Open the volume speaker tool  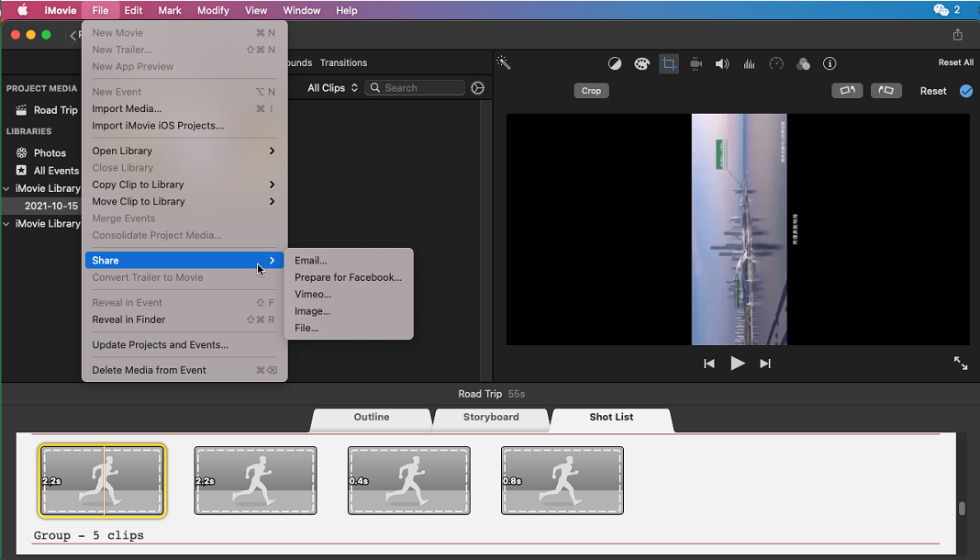click(x=722, y=63)
